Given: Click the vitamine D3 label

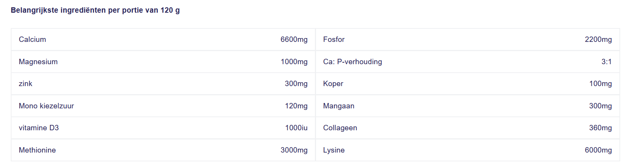Looking at the screenshot, I should pos(39,128).
